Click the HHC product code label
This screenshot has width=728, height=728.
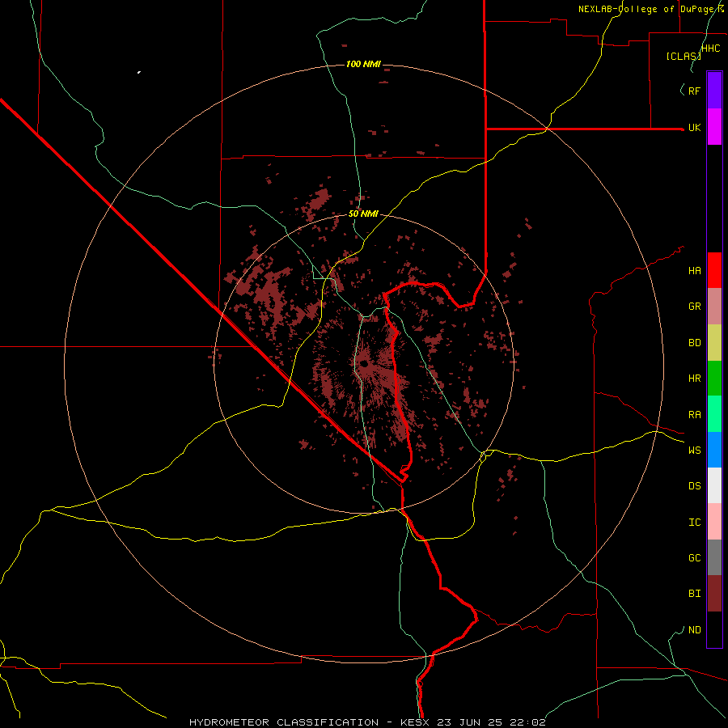711,49
